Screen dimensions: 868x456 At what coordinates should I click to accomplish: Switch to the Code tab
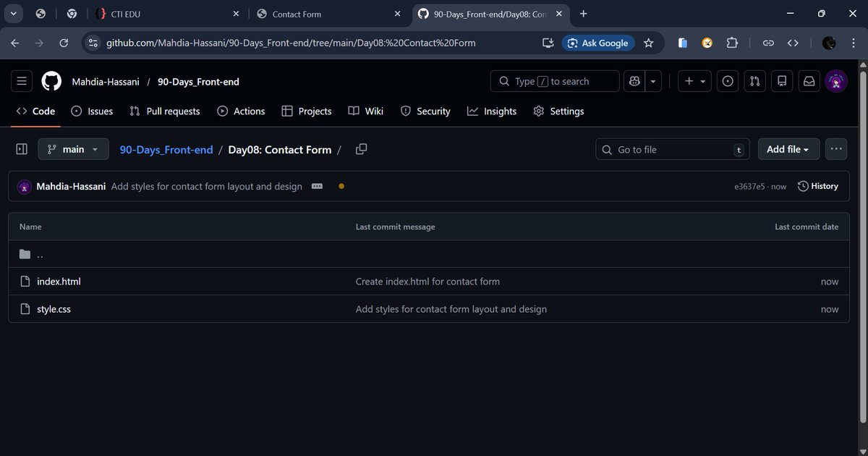[35, 111]
